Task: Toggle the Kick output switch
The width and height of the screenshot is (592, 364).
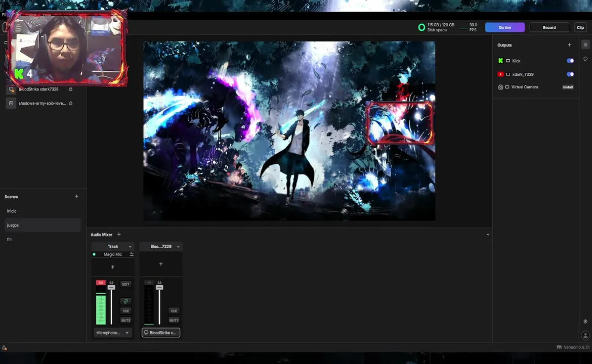Action: pos(570,61)
